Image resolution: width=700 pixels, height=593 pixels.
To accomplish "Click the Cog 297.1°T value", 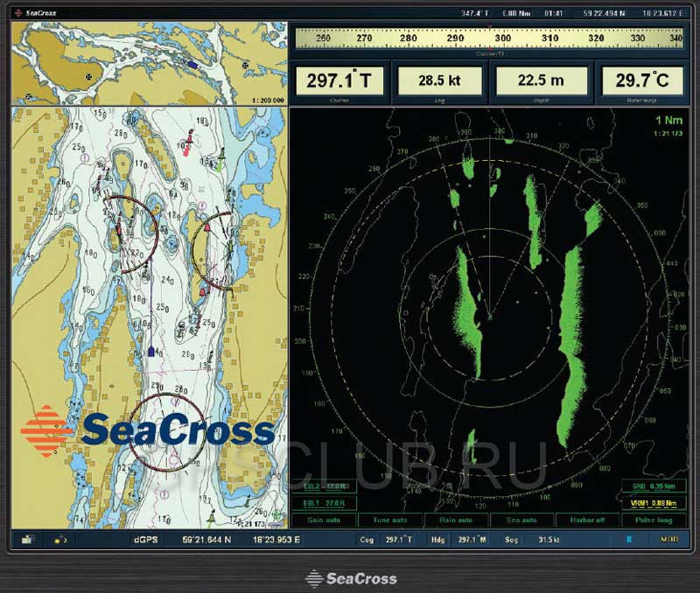I will tap(399, 540).
